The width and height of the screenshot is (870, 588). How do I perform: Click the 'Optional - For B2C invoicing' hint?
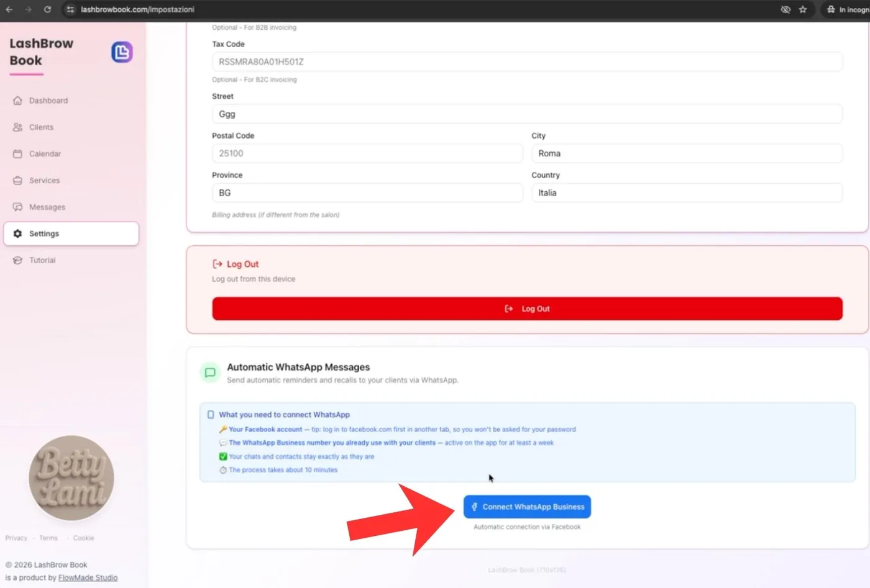(254, 79)
